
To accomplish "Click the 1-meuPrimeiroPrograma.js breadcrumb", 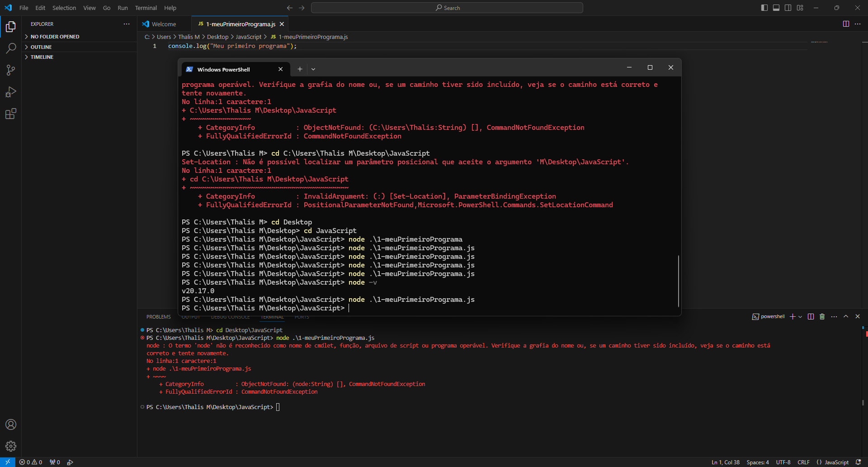I will [x=309, y=37].
